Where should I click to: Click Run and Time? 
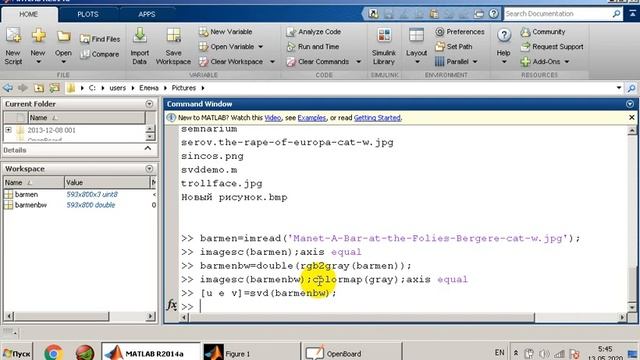(x=313, y=47)
